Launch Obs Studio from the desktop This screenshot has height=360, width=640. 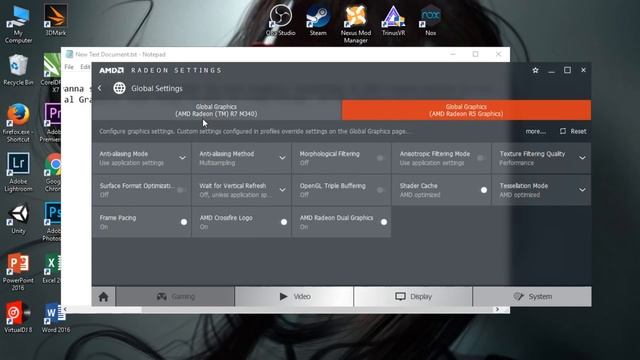click(x=280, y=20)
